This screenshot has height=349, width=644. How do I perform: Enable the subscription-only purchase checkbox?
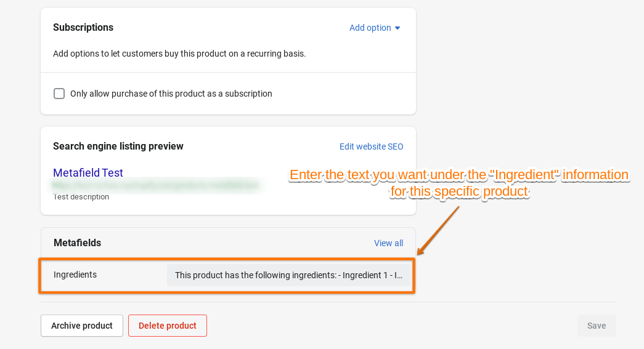click(59, 94)
